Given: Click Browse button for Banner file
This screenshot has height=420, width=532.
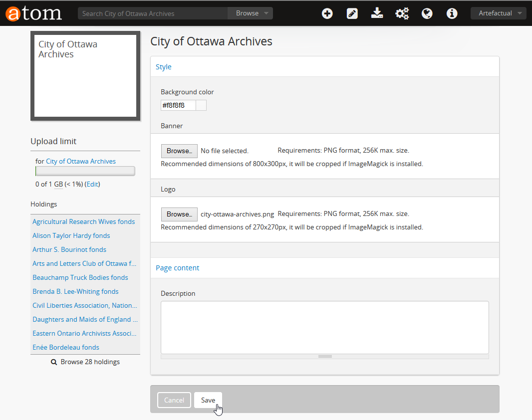Looking at the screenshot, I should (x=179, y=151).
